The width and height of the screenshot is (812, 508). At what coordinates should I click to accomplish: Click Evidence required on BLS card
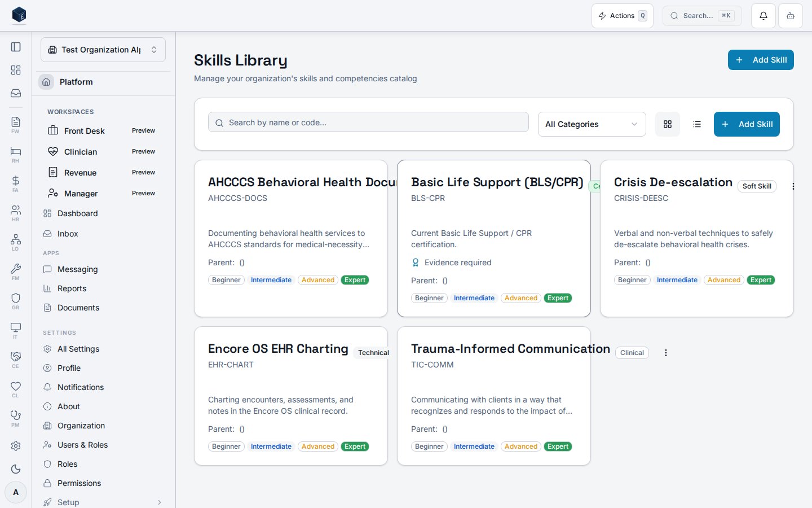tap(452, 262)
